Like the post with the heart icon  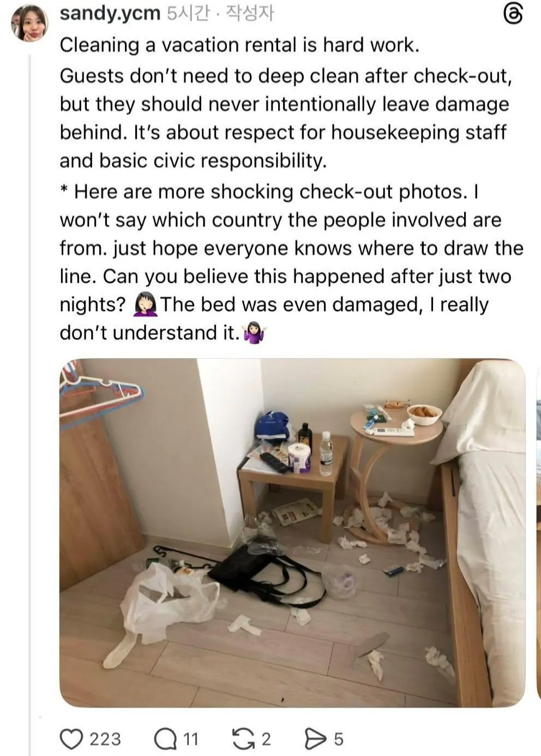[70, 739]
